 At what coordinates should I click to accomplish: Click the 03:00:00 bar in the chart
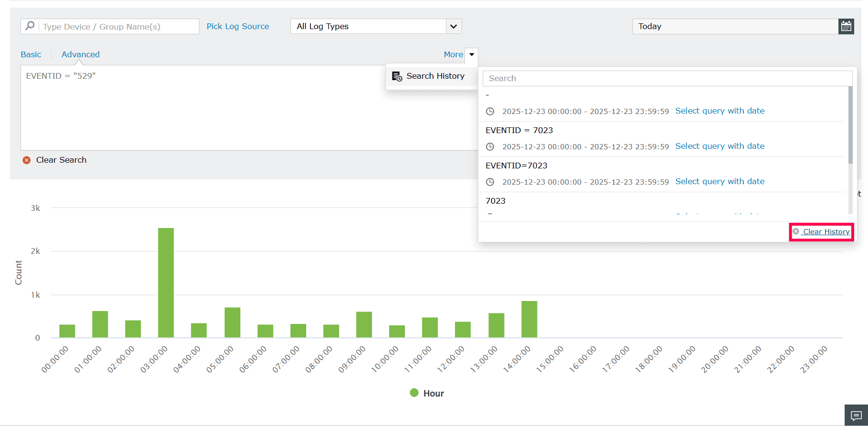pos(166,282)
